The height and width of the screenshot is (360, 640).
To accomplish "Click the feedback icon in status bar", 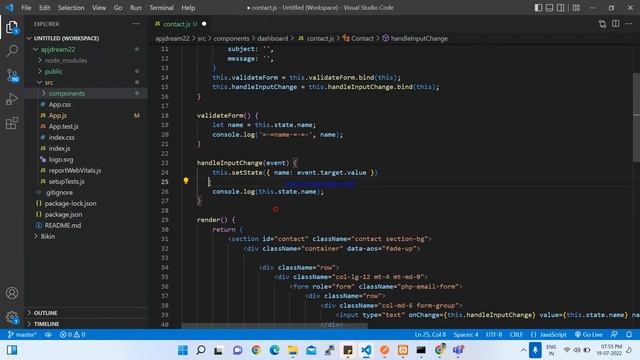I will click(x=614, y=334).
